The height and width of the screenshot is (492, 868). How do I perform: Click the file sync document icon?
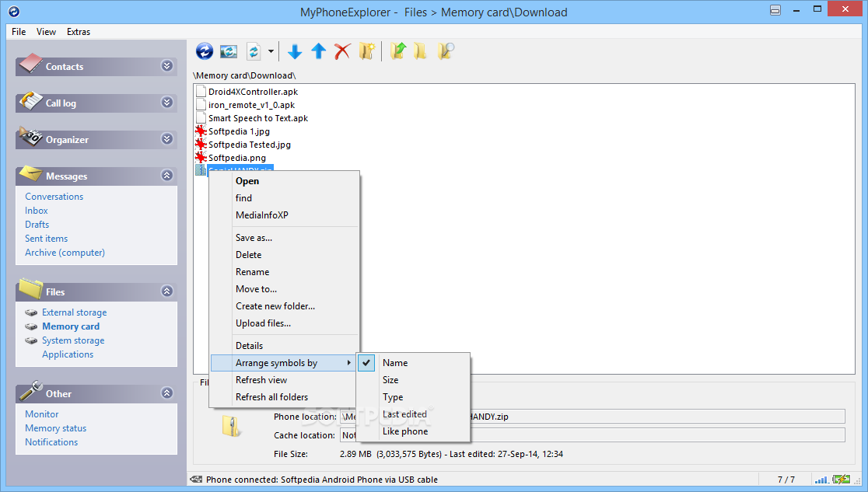pyautogui.click(x=254, y=51)
